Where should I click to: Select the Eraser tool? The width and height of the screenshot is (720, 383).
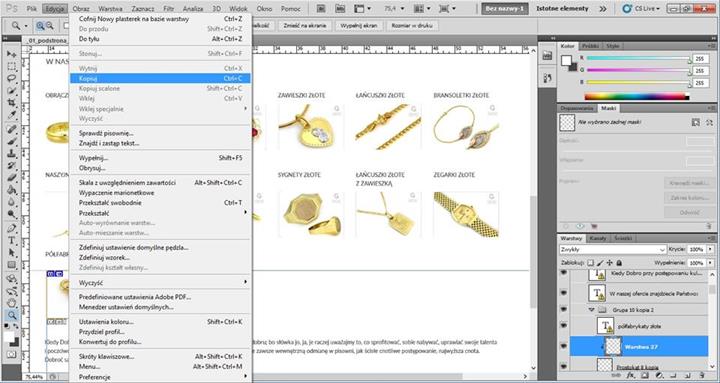(11, 177)
